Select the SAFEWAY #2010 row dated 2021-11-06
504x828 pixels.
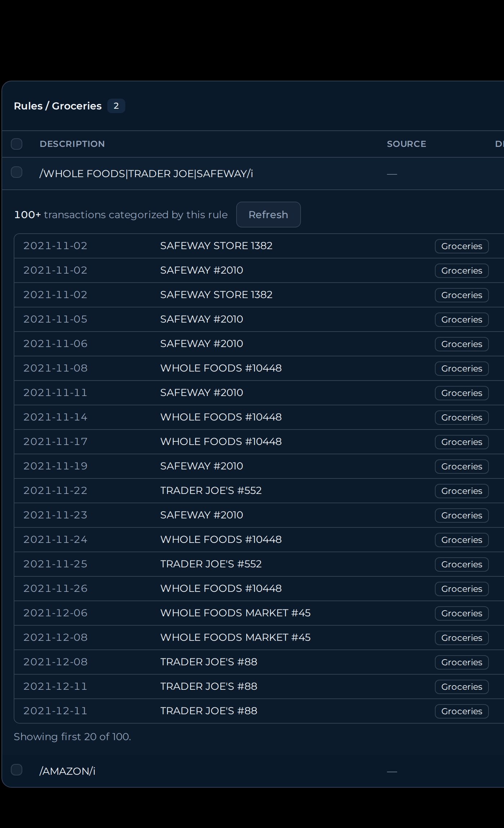[x=259, y=344]
